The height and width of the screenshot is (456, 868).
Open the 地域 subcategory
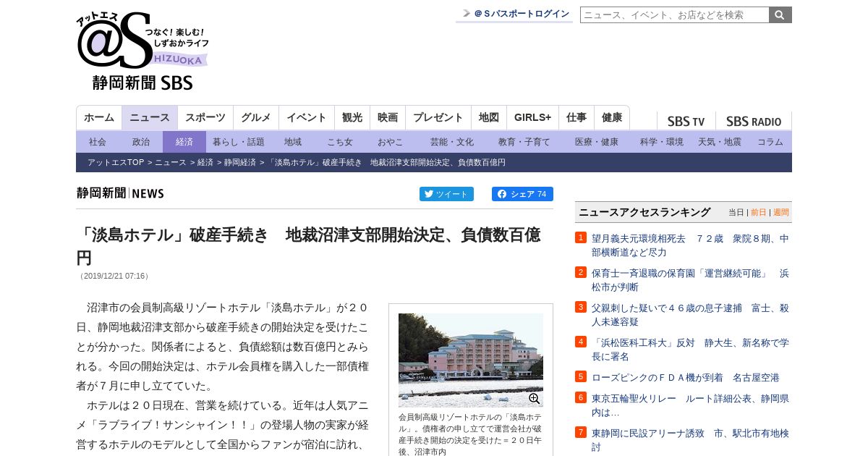pyautogui.click(x=293, y=142)
